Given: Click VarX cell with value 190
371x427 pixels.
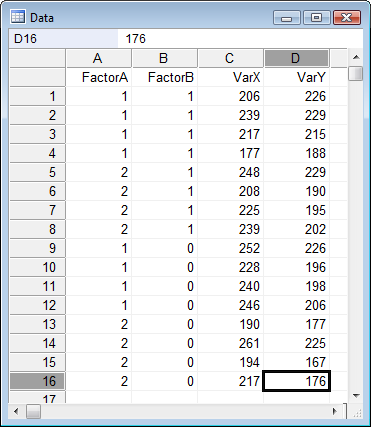Looking at the screenshot, I should coord(231,324).
